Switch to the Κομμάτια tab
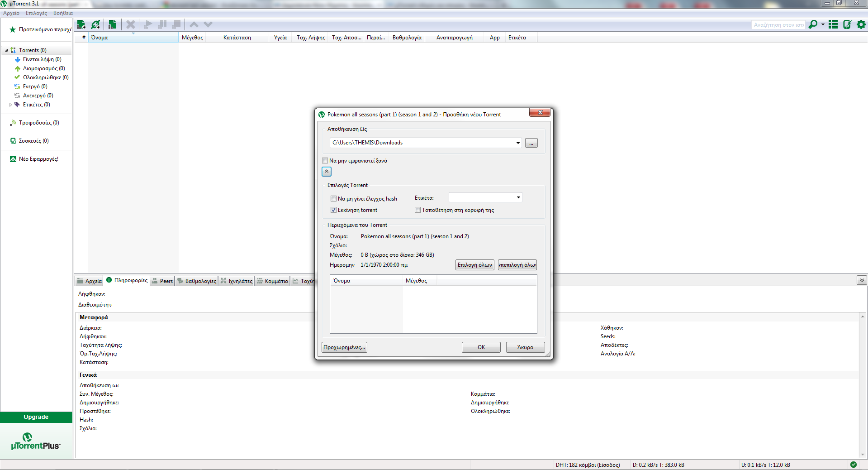The image size is (868, 470). coord(272,281)
